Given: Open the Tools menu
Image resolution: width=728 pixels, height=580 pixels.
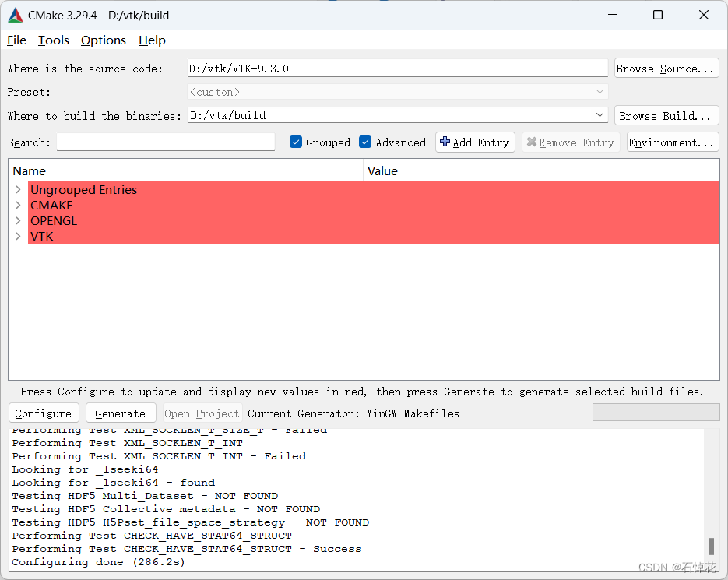Looking at the screenshot, I should point(53,40).
